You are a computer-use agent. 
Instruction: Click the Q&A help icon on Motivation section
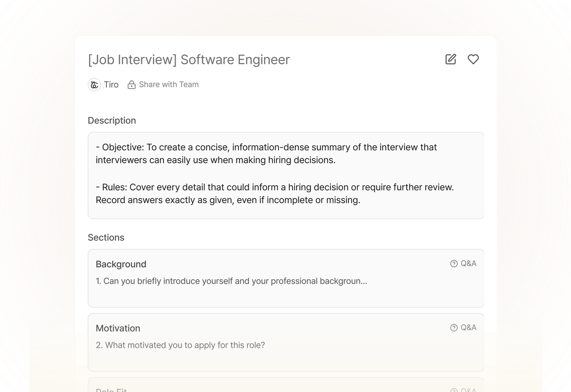click(453, 327)
